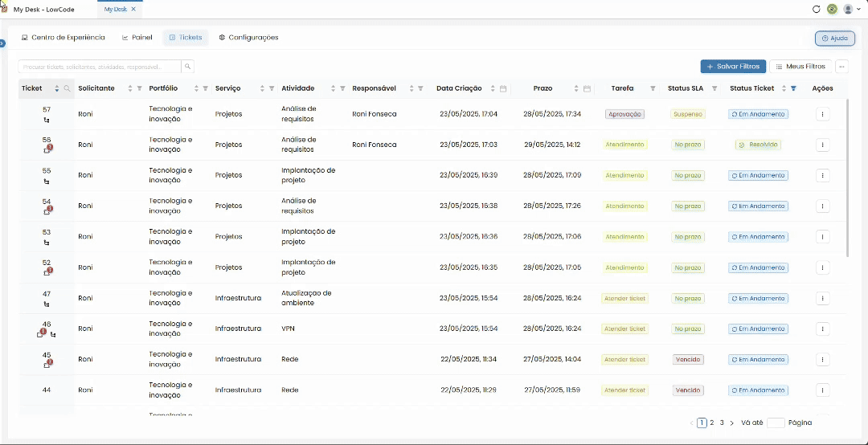Open actions menu for ticket 56
The width and height of the screenshot is (868, 445).
click(823, 145)
